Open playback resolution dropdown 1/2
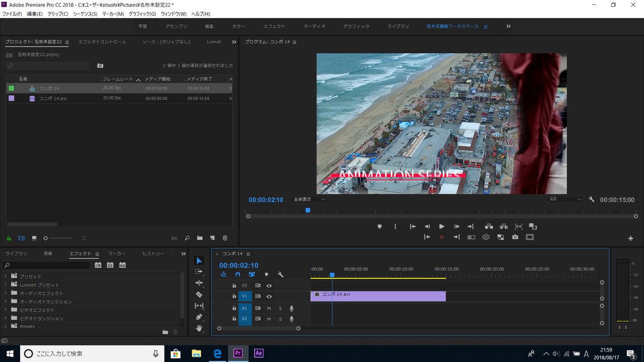644x362 pixels. pyautogui.click(x=565, y=199)
